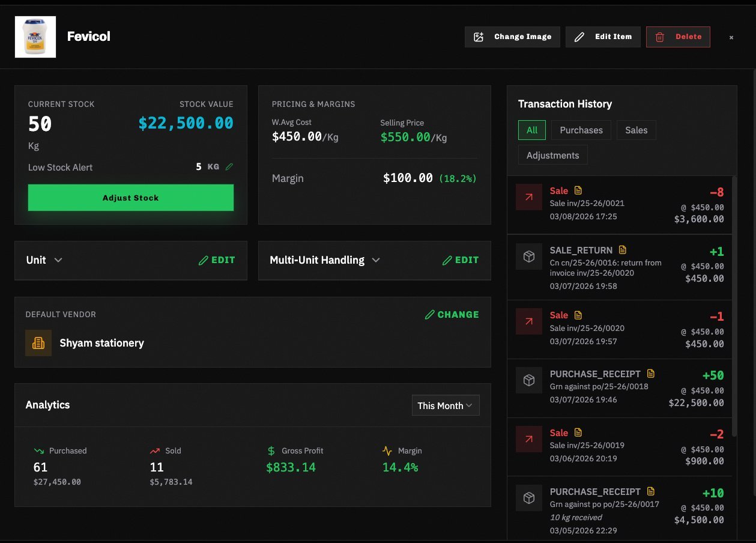756x543 pixels.
Task: Click box icon for po/25-26/0018 receipt
Action: coord(529,380)
